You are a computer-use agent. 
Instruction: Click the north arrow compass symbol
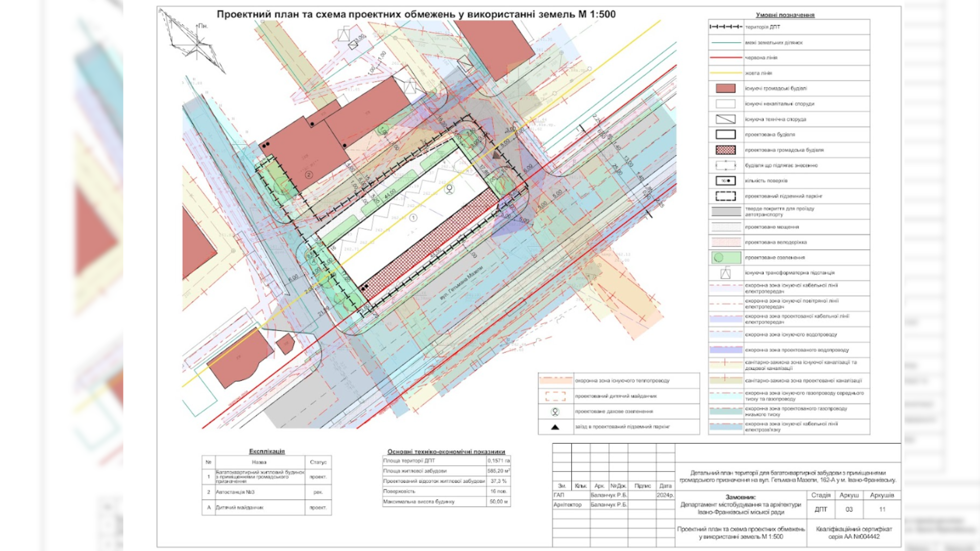pyautogui.click(x=197, y=44)
